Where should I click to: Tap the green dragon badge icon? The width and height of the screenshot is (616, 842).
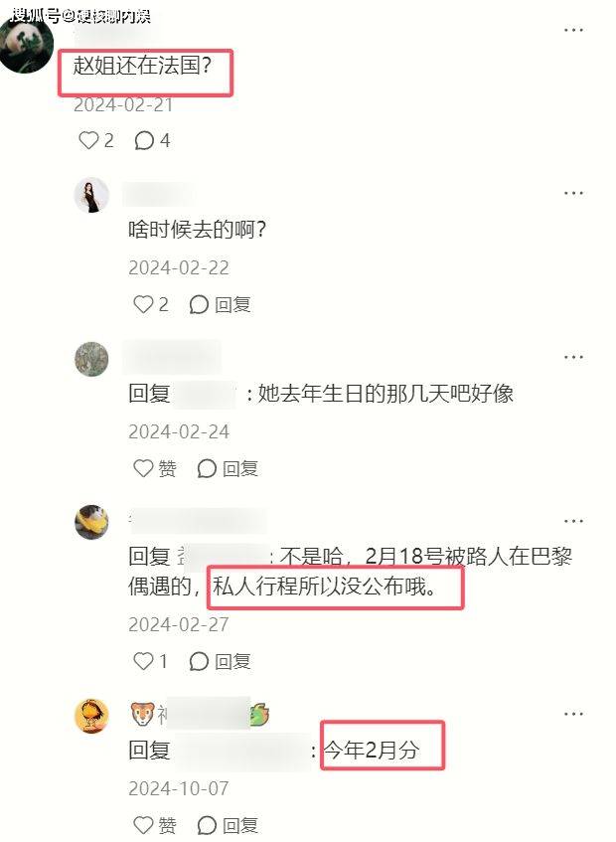[x=259, y=714]
